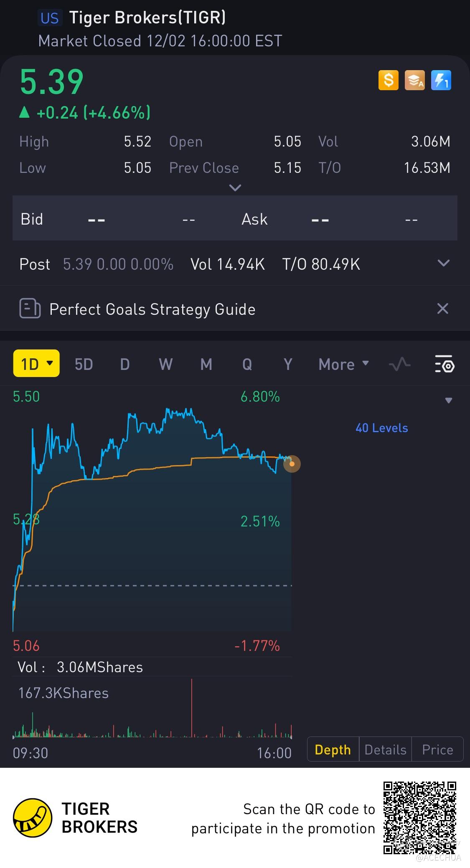Select the Price view toggle
Screen dimensions: 470x868
437,750
